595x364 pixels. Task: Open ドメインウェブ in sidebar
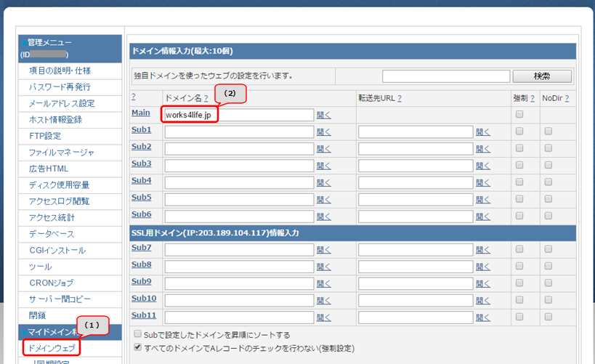click(52, 348)
